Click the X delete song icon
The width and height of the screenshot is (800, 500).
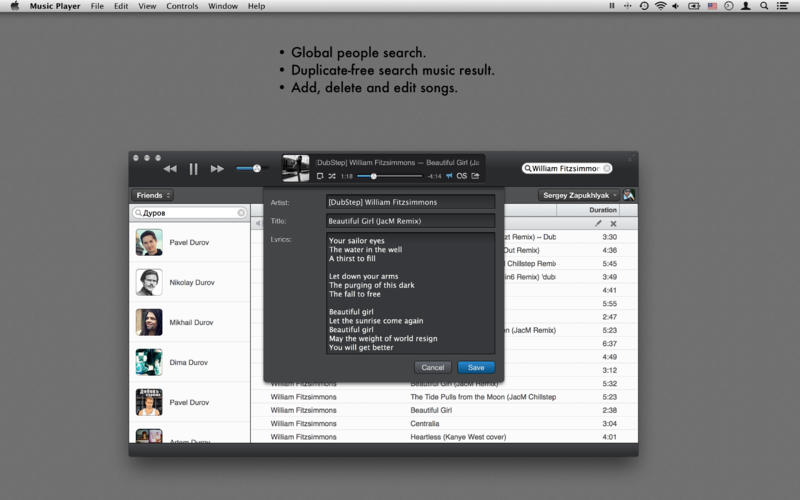(x=613, y=224)
